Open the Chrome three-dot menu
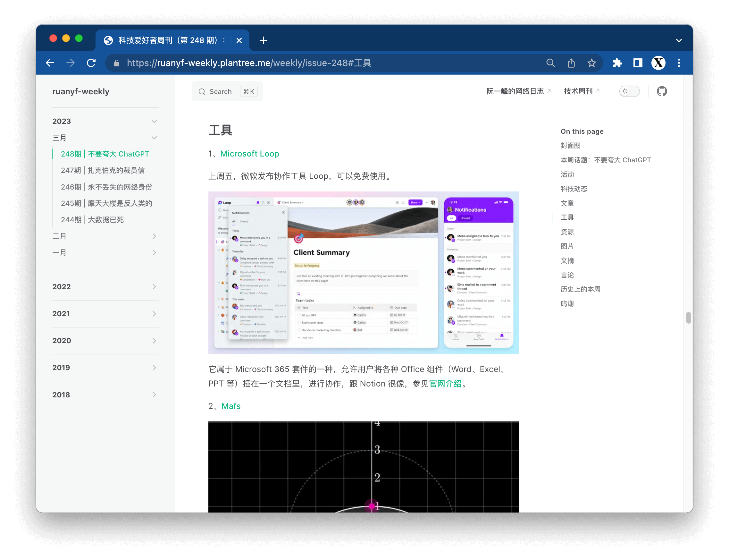This screenshot has height=560, width=729. pos(679,63)
